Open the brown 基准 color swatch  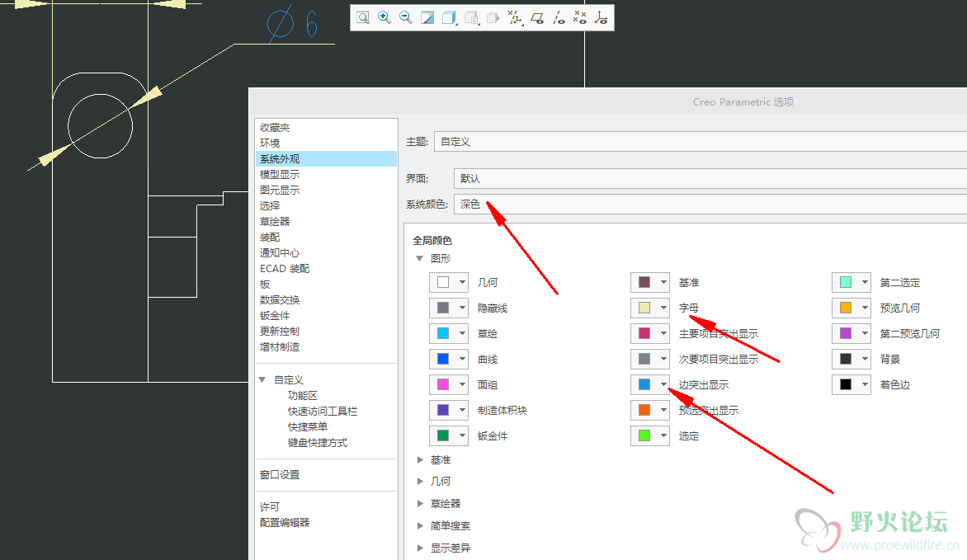pyautogui.click(x=650, y=282)
